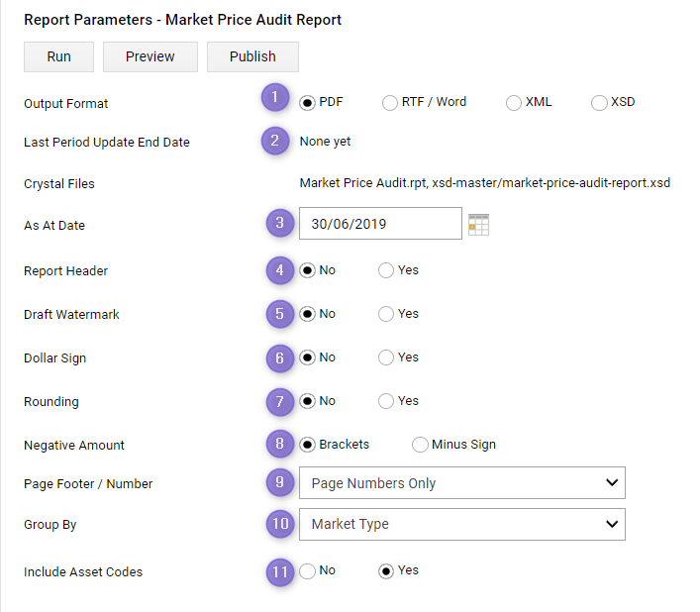700x612 pixels.
Task: Click the Run button
Action: click(59, 56)
